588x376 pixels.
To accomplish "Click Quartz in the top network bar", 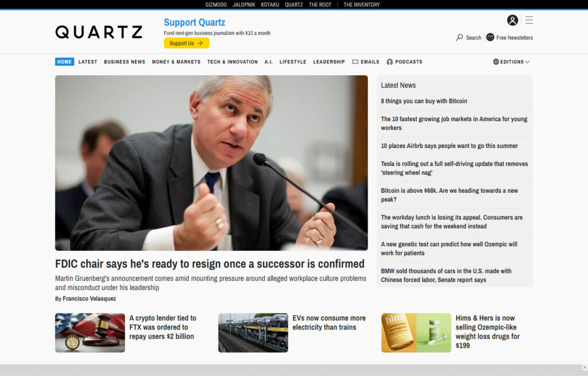I will pos(293,5).
